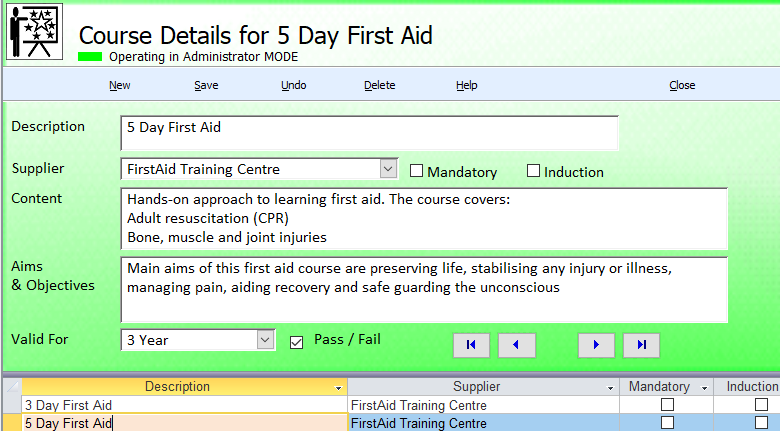Go to the first course record

471,345
